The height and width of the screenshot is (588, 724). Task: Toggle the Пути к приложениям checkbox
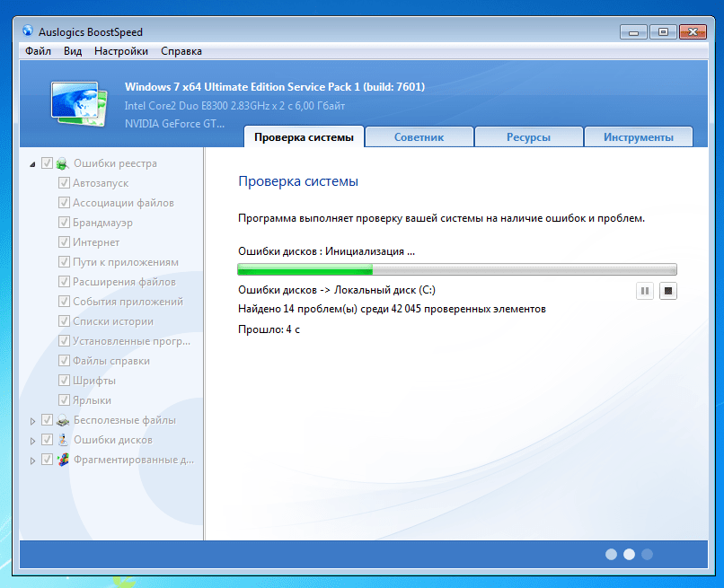coord(64,262)
